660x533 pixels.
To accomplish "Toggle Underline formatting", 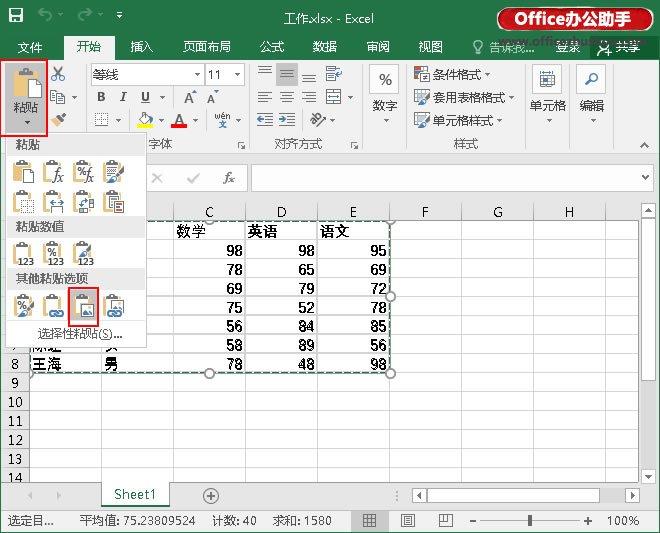I will coord(145,97).
